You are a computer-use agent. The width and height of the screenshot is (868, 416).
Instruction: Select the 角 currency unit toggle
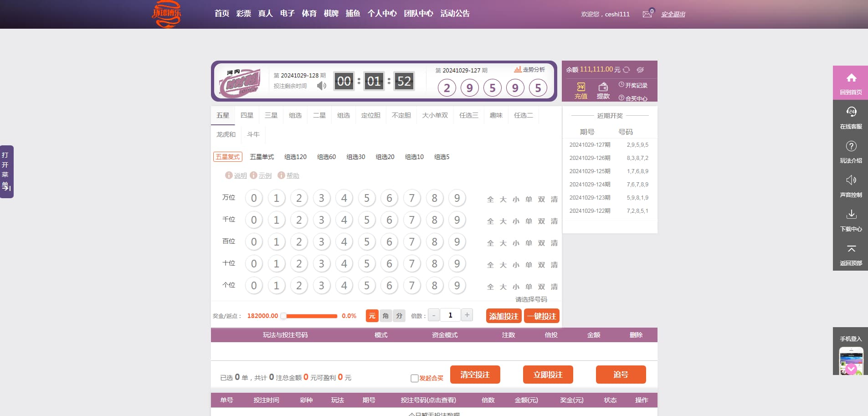point(385,316)
